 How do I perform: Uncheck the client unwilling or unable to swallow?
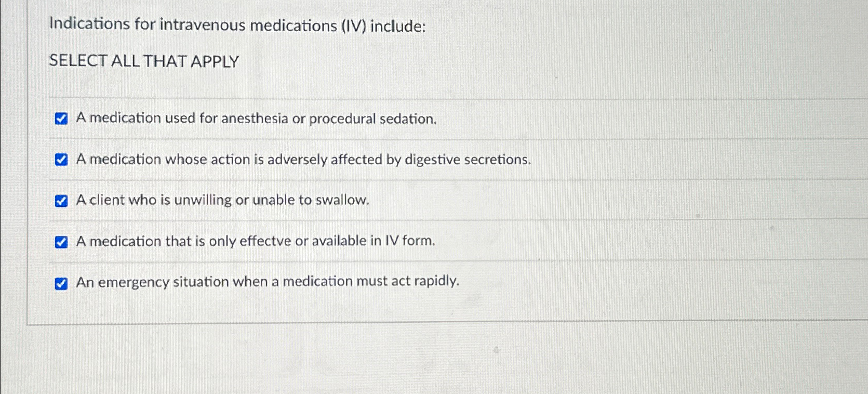click(x=62, y=200)
